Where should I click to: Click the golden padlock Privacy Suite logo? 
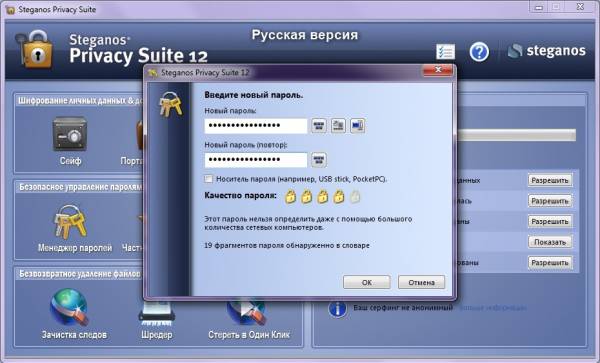(34, 50)
